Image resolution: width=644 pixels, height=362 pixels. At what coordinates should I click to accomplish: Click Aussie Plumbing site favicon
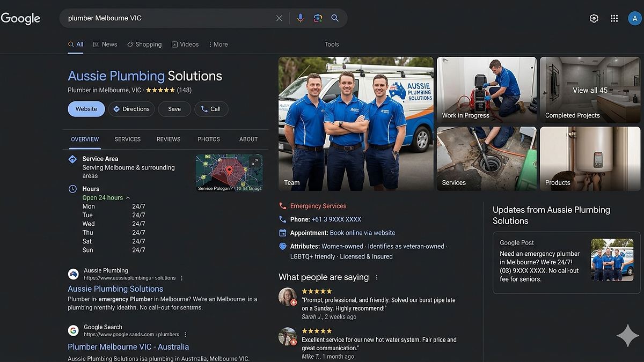[x=73, y=274]
